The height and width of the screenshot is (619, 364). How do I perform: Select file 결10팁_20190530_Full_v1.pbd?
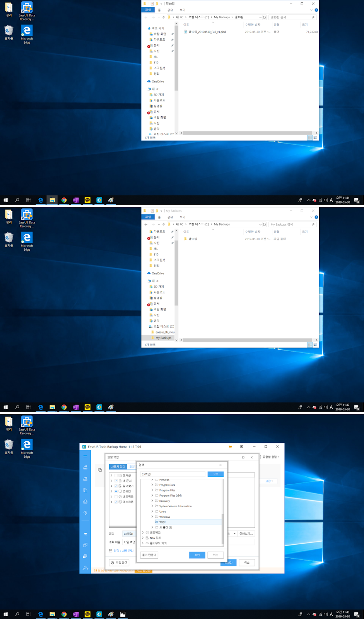[207, 32]
